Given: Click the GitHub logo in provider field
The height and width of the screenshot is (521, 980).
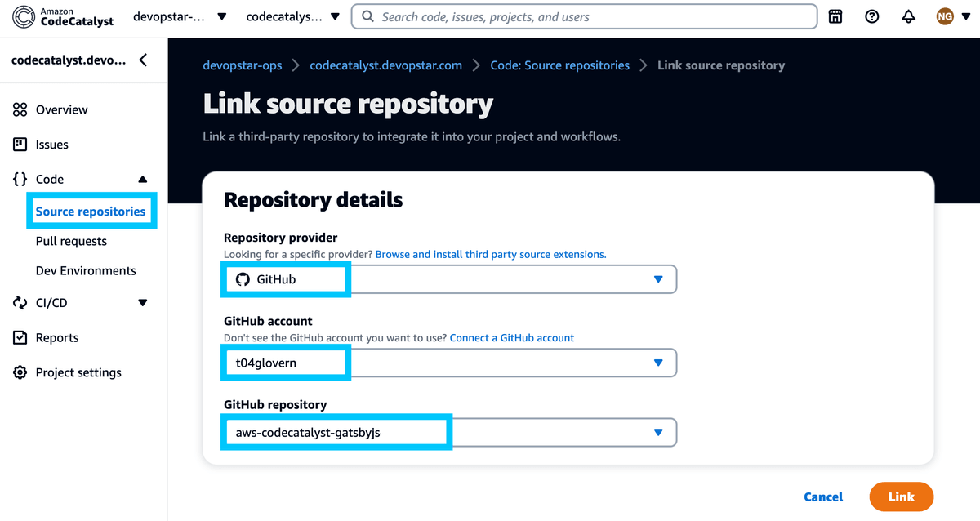Looking at the screenshot, I should click(242, 278).
